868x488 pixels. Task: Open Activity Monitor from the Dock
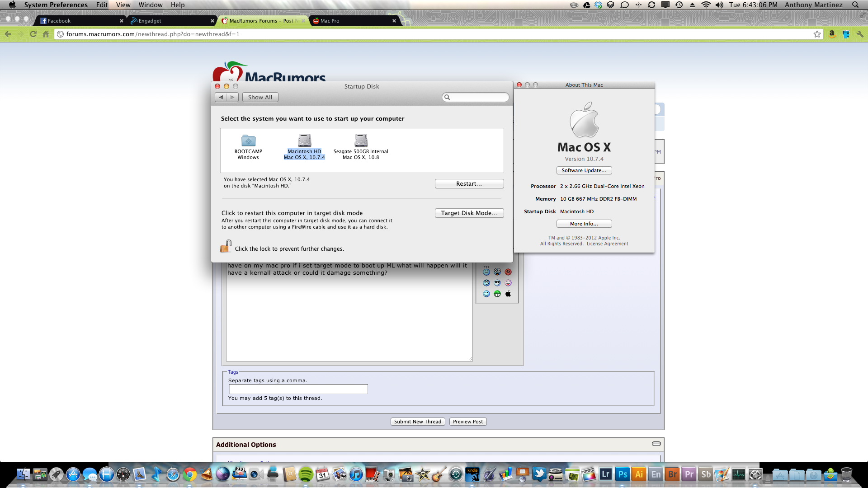(x=739, y=474)
